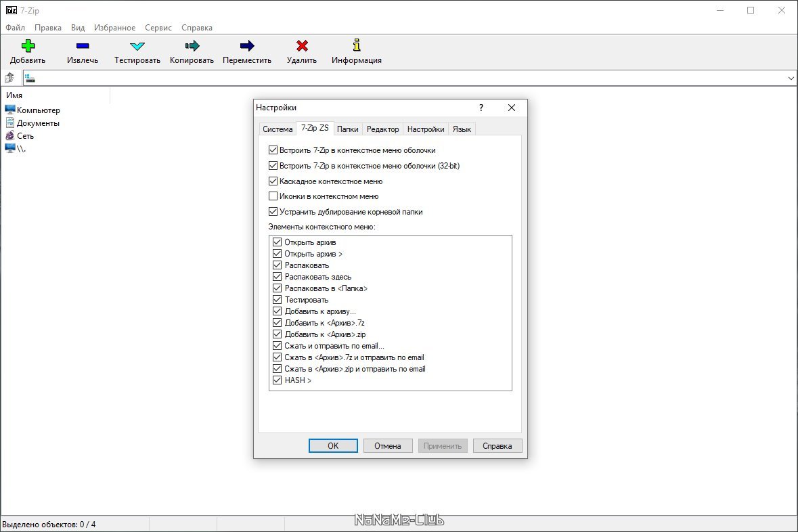This screenshot has width=798, height=532.
Task: Uncheck the Распаковать здесь item
Action: tap(278, 276)
